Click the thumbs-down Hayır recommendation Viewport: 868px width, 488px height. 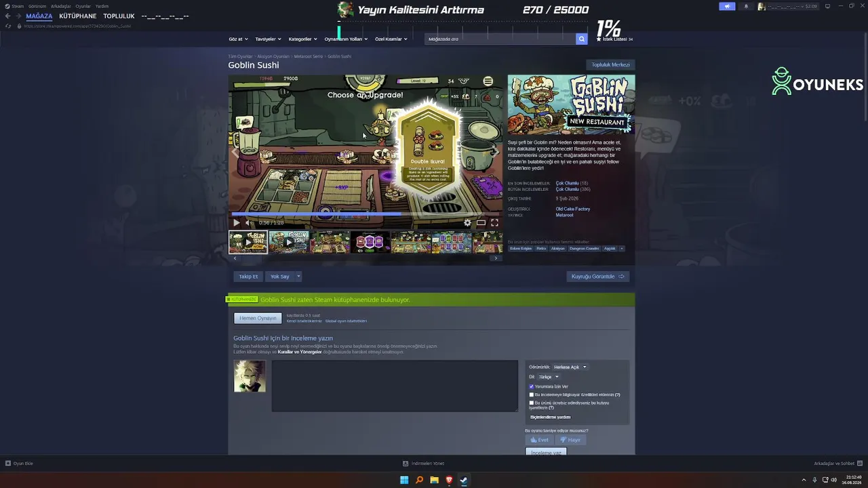[570, 440]
